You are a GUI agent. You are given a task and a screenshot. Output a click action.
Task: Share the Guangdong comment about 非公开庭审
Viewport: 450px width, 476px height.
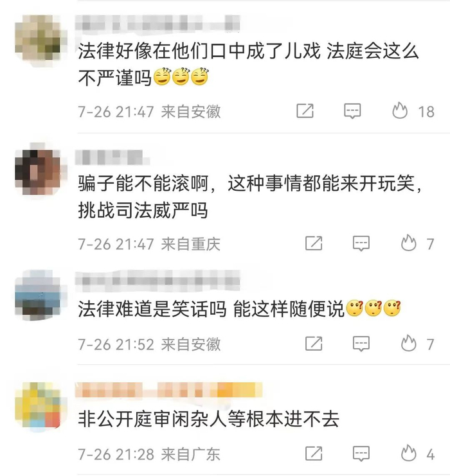314,454
